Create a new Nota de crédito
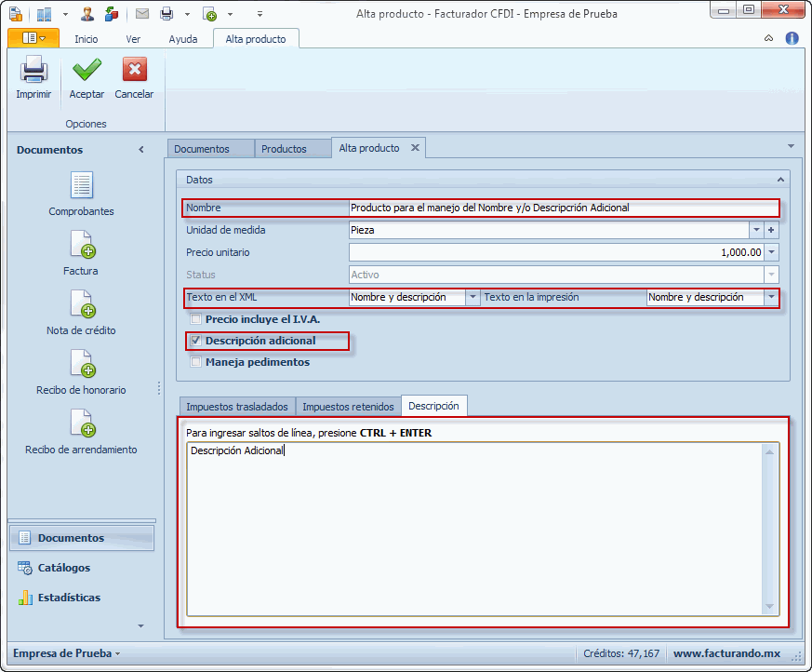The height and width of the screenshot is (672, 812). pyautogui.click(x=82, y=304)
